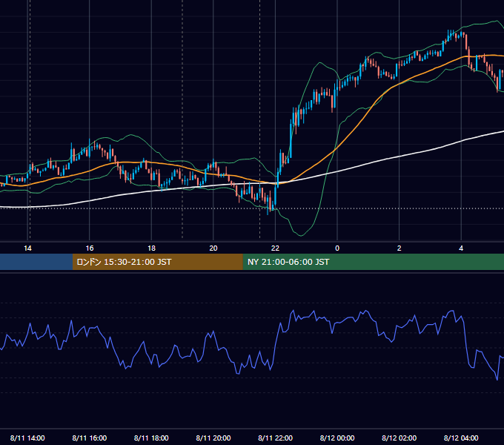The height and width of the screenshot is (445, 504).
Task: Click the '8/11 22:00' date label on lower axis
Action: (x=276, y=438)
